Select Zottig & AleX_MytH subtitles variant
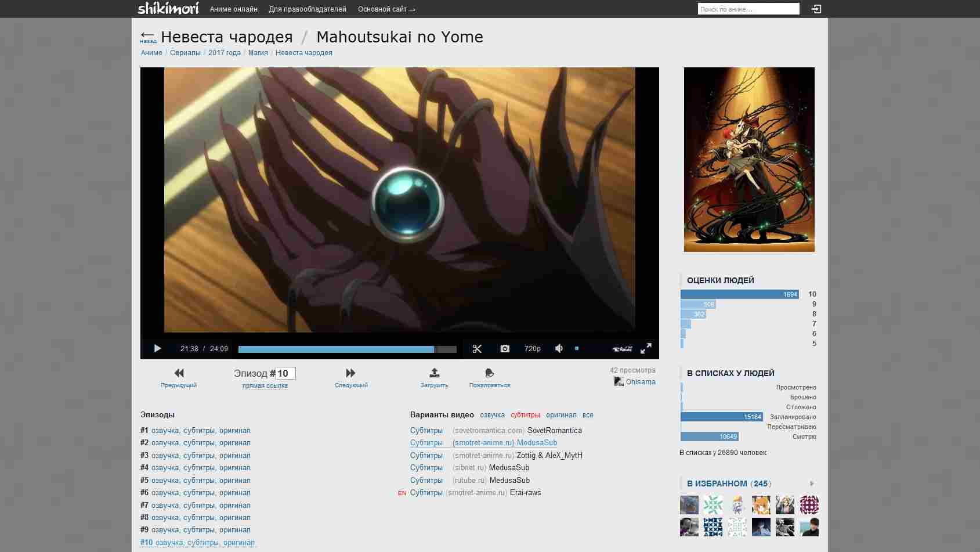The width and height of the screenshot is (980, 552). (x=496, y=456)
